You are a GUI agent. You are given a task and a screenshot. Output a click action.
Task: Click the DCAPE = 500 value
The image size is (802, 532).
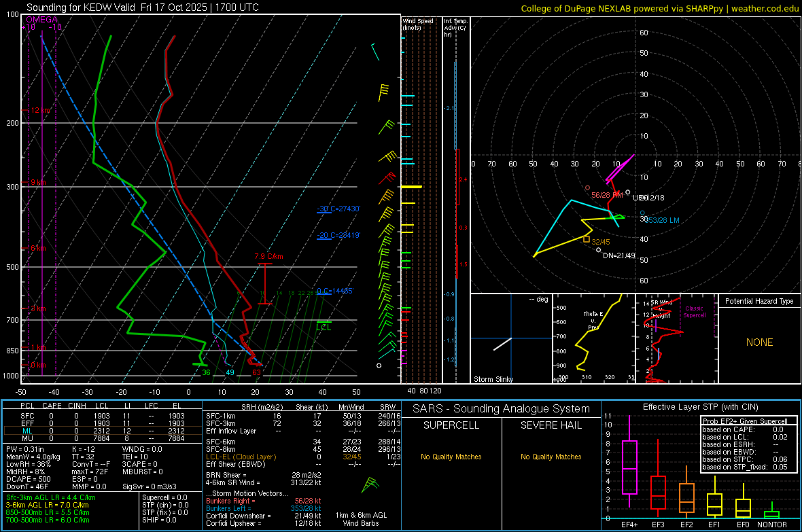coord(29,479)
